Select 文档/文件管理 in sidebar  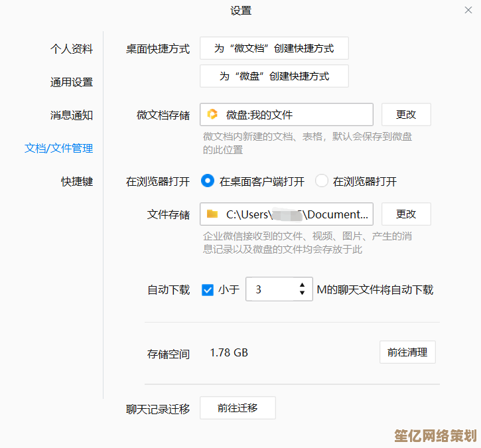pyautogui.click(x=59, y=148)
